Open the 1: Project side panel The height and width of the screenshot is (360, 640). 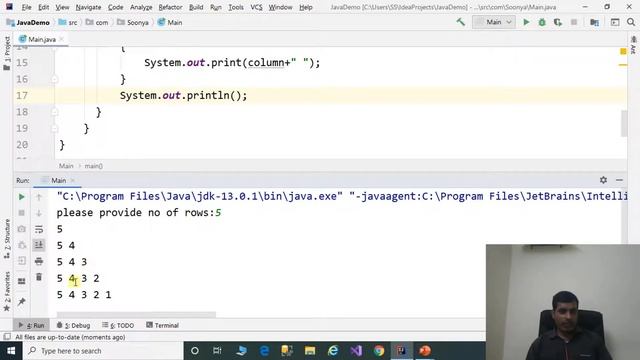tap(7, 53)
